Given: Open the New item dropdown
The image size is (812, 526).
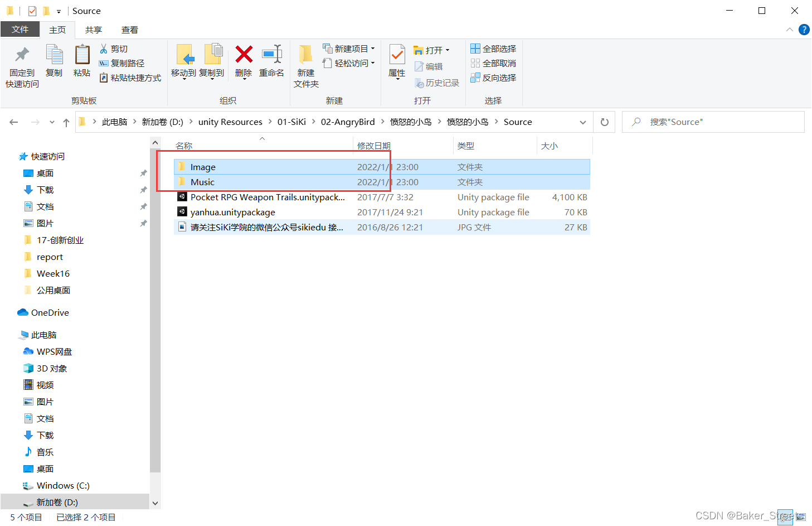Looking at the screenshot, I should click(x=349, y=49).
